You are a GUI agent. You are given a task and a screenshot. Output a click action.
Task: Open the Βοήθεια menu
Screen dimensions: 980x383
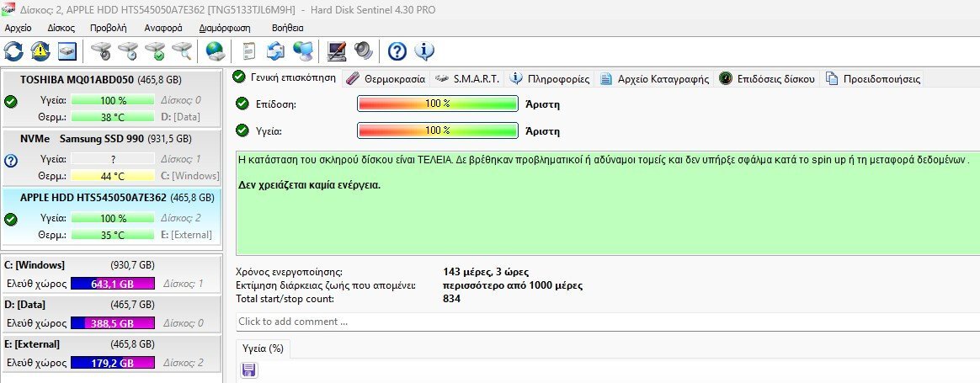[x=287, y=28]
